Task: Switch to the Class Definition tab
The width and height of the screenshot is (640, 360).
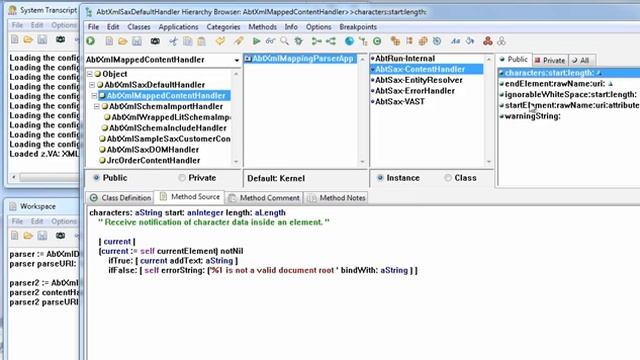Action: [121, 198]
